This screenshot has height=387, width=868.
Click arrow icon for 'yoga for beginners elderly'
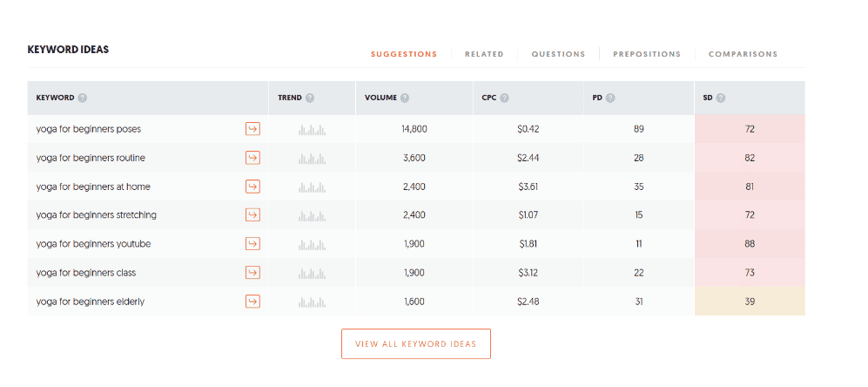point(252,302)
